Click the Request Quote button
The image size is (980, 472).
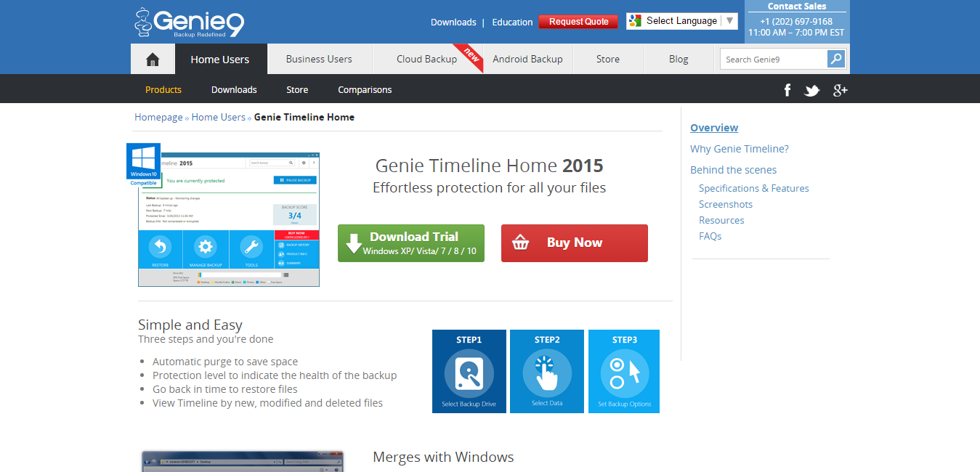point(578,22)
